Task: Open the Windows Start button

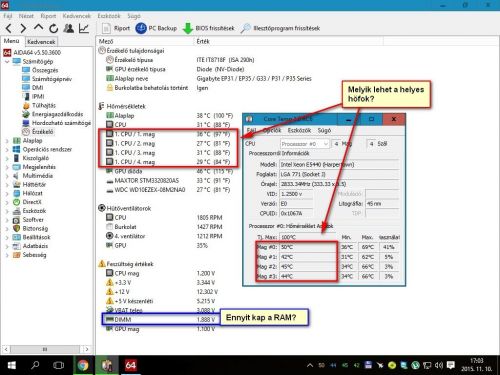Action: (x=11, y=365)
